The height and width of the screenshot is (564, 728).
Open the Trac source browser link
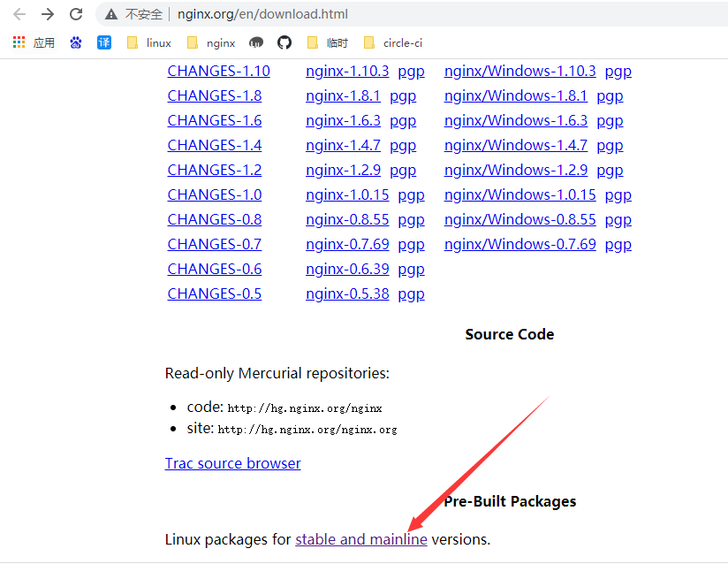click(232, 463)
